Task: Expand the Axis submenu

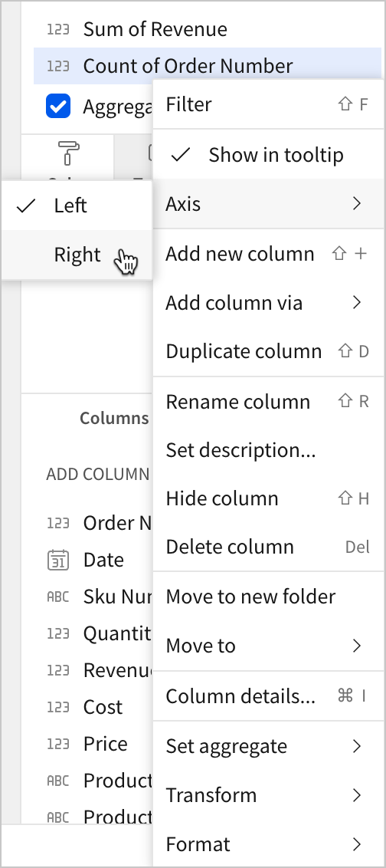Action: pos(268,204)
